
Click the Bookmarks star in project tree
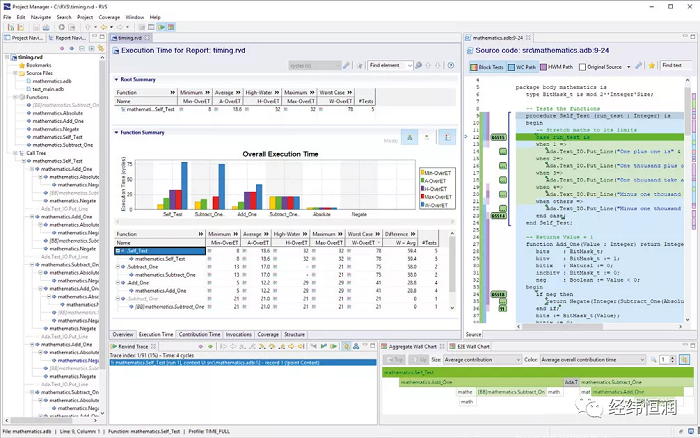[21, 65]
